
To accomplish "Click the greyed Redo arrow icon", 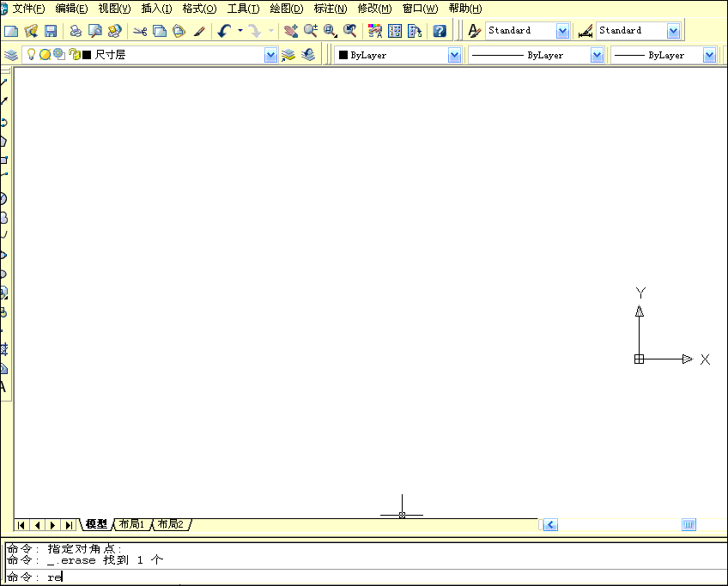I will tap(254, 31).
